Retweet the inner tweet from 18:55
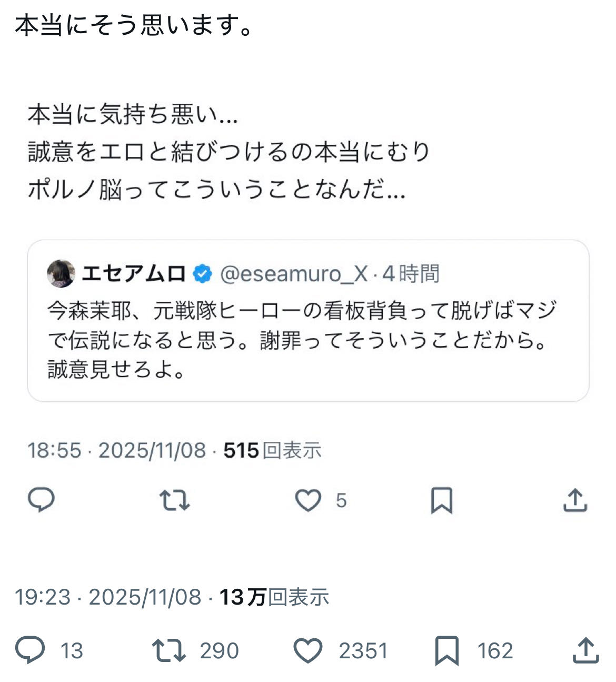 [174, 500]
